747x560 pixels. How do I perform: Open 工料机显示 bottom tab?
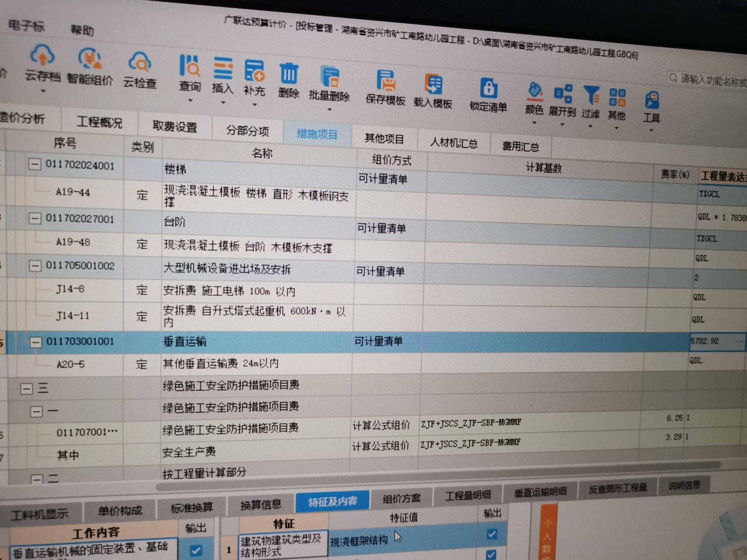40,514
